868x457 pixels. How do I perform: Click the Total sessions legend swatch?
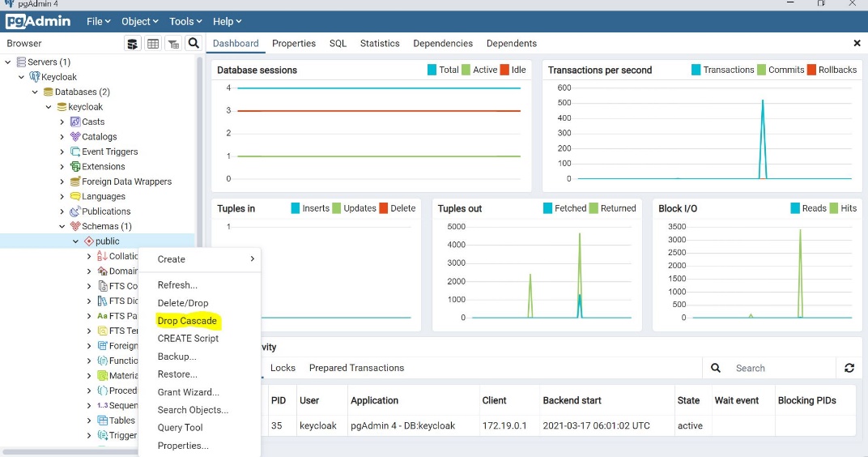point(432,70)
